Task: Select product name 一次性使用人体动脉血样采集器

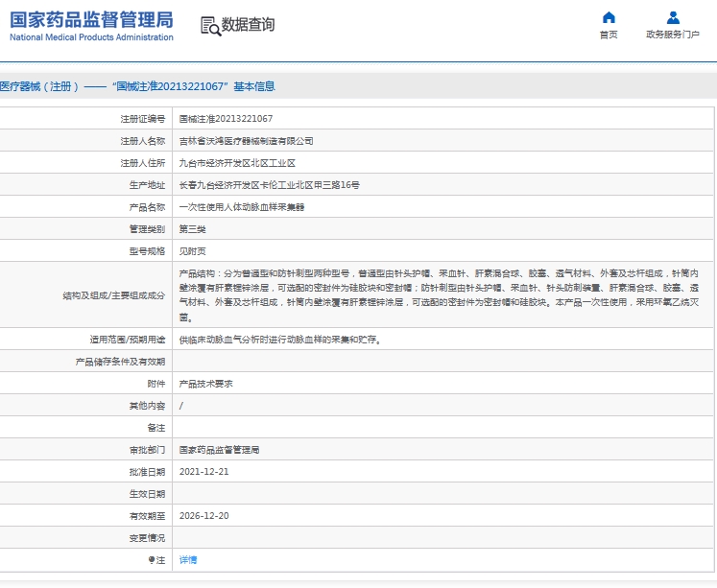Action: (x=242, y=207)
